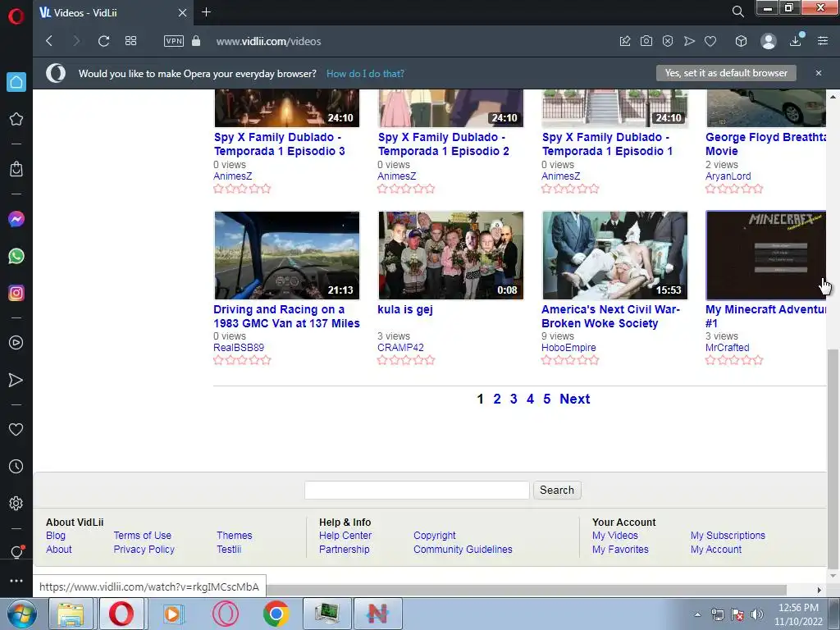Close the Videos - VidLii tab
The image size is (840, 630).
(182, 13)
